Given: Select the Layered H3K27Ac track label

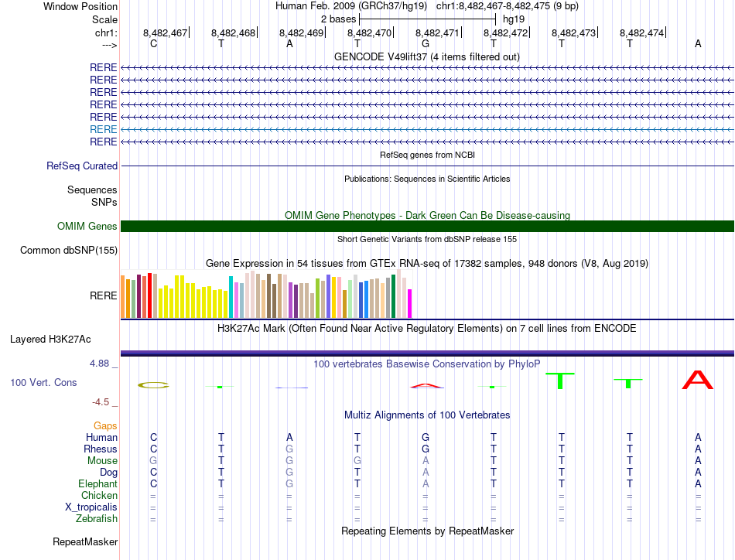Looking at the screenshot, I should [50, 340].
